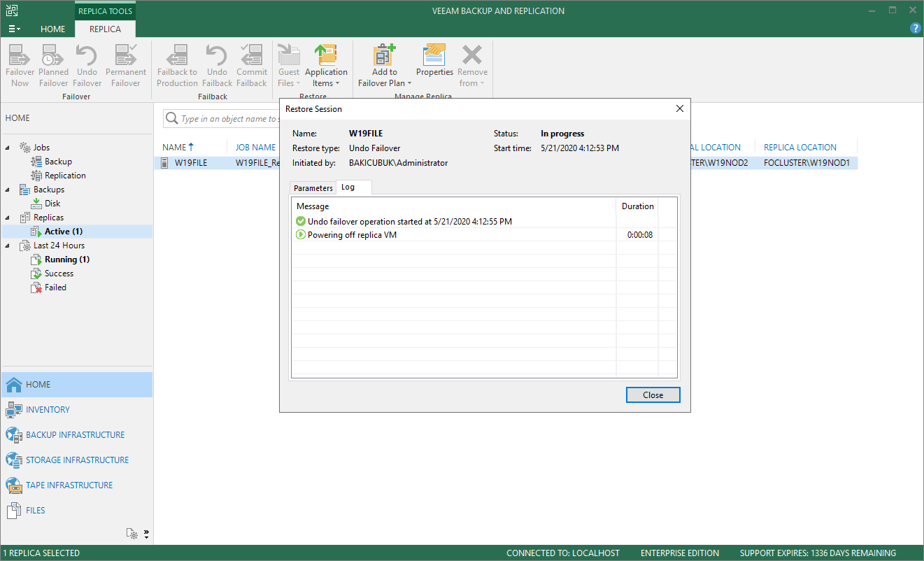The image size is (924, 561).
Task: Click the Failover Now ribbon icon
Action: pos(20,66)
